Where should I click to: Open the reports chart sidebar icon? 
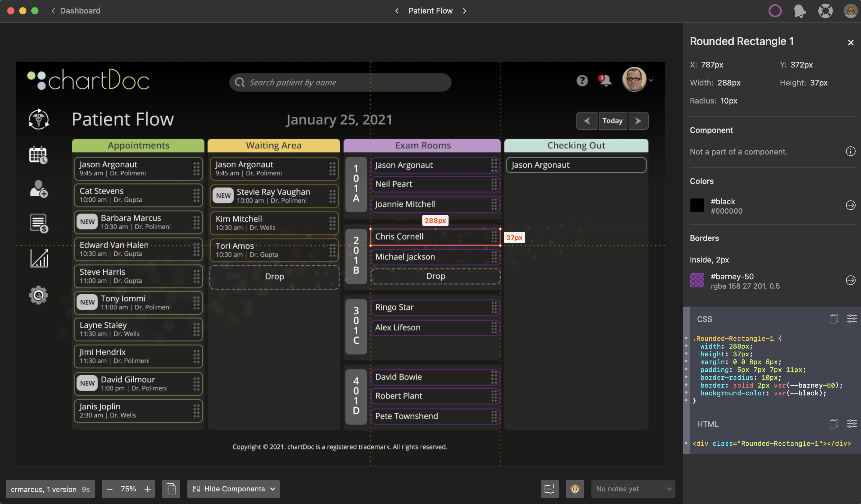tap(39, 258)
